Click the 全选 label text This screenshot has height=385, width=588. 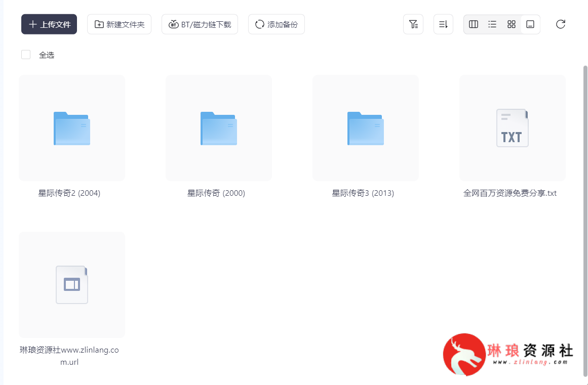[47, 55]
